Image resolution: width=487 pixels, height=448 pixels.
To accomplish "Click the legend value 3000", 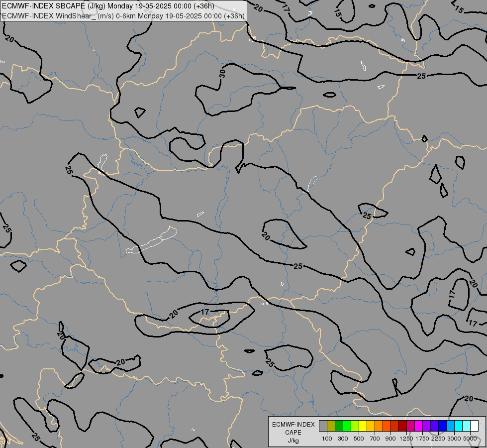I will [454, 439].
